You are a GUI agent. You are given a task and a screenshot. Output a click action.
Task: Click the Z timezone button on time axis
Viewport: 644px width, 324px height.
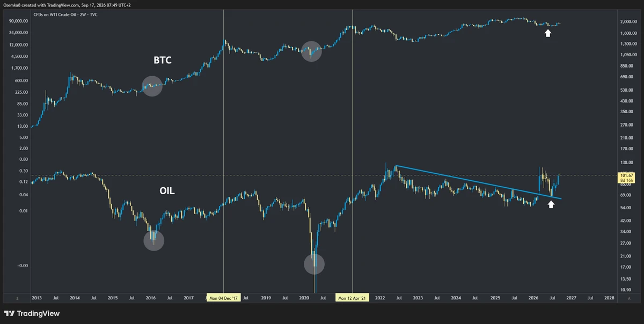click(x=17, y=297)
